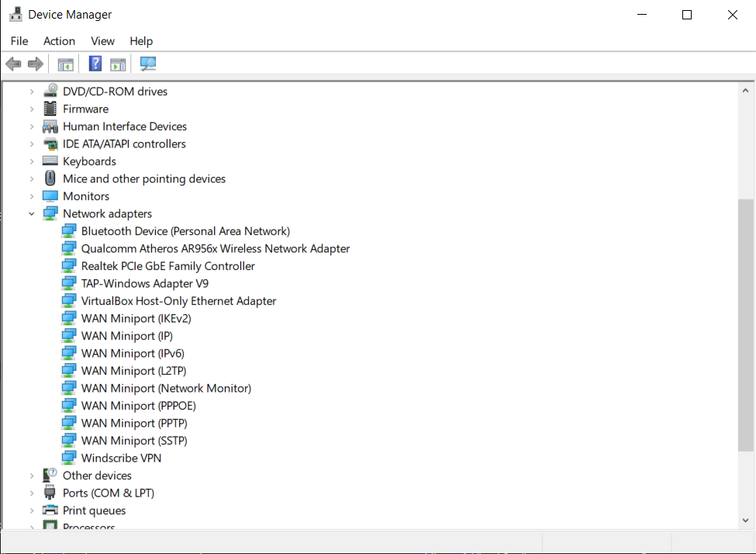Viewport: 756px width, 554px height.
Task: Click the Print queues printer icon
Action: 50,510
